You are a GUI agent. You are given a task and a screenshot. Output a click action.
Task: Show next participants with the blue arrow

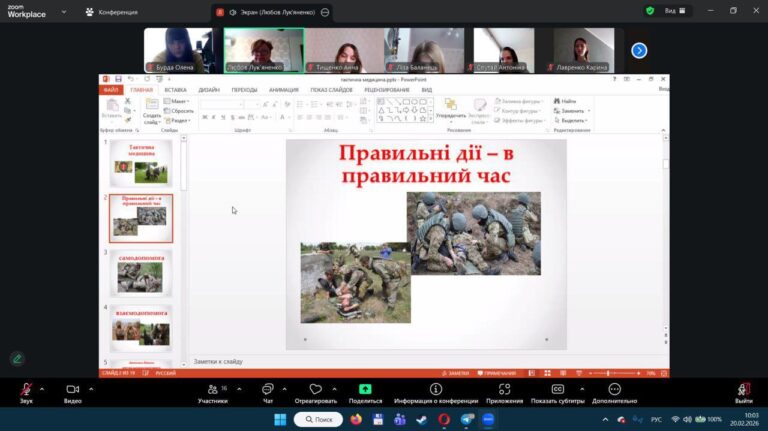click(x=639, y=50)
